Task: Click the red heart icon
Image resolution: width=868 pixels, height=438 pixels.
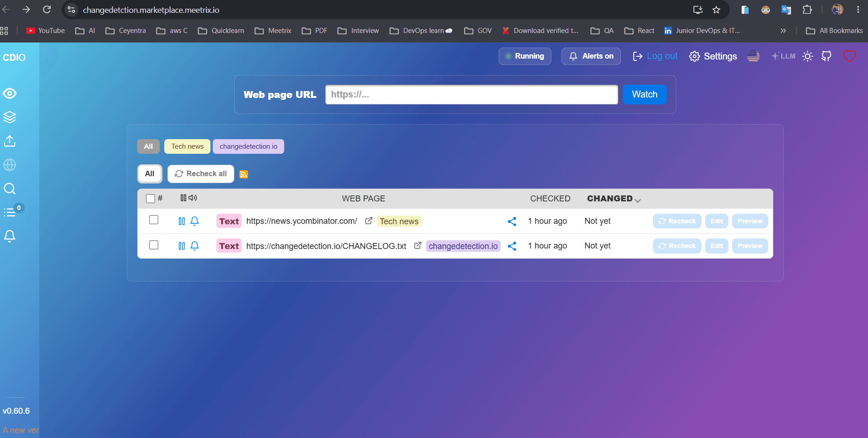Action: coord(850,56)
